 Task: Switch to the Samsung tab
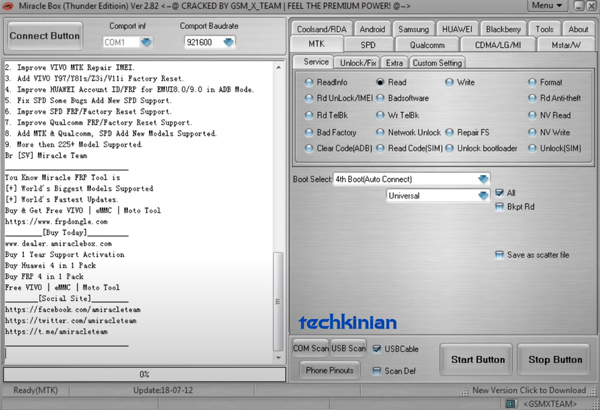pos(413,29)
